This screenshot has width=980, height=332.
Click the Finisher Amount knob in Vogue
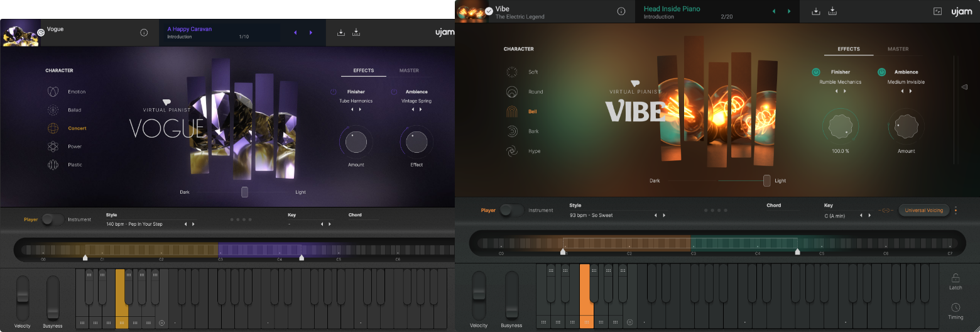(356, 143)
